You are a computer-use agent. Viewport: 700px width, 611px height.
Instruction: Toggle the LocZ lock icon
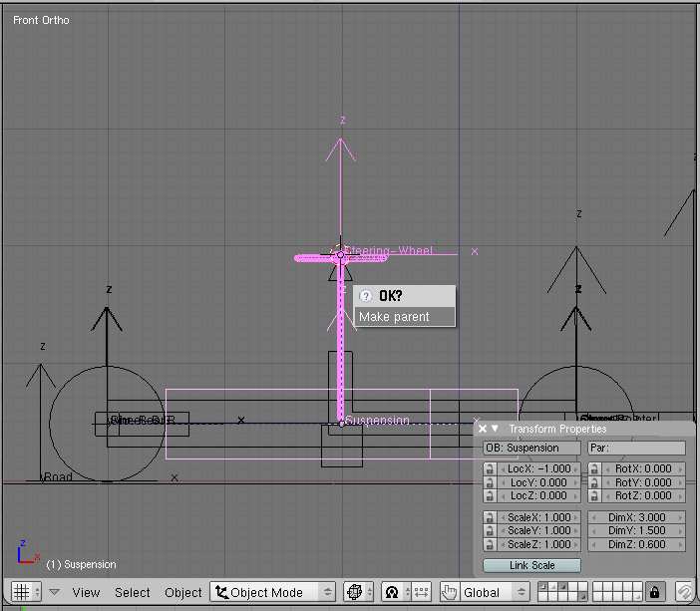click(x=490, y=495)
